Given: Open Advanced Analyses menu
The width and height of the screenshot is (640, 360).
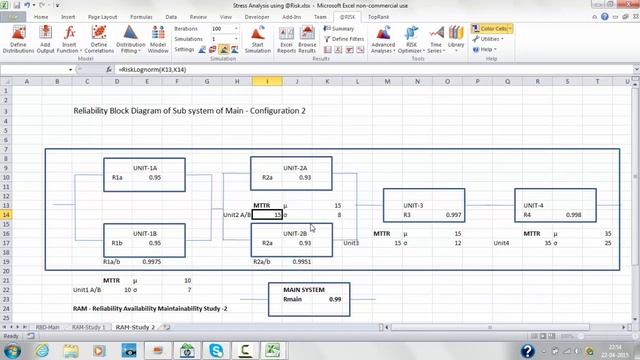Looking at the screenshot, I should point(383,39).
